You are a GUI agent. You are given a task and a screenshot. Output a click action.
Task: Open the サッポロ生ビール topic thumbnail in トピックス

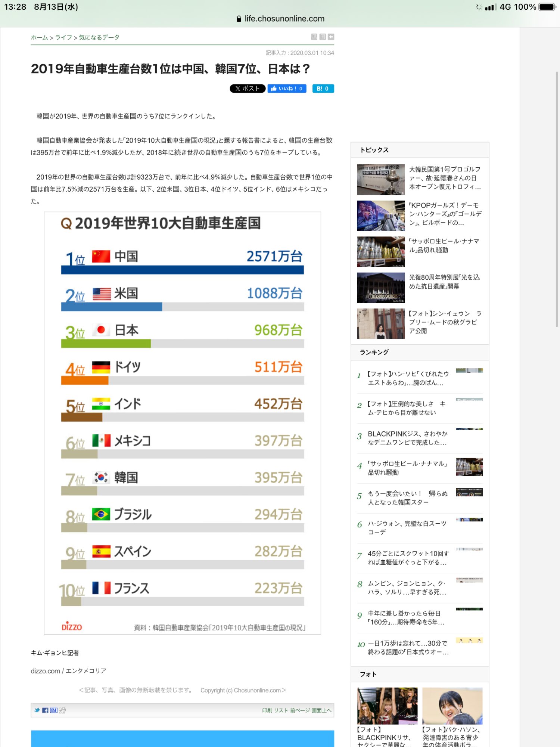point(381,252)
